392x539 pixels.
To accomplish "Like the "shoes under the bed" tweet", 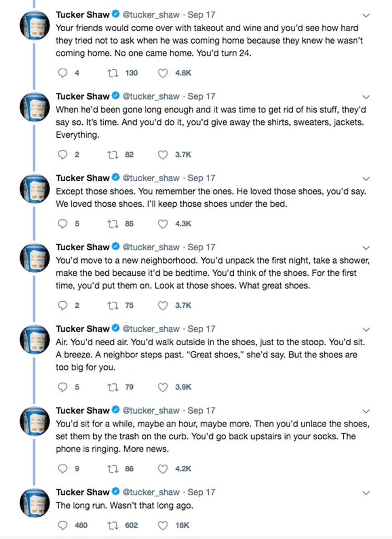I will 162,224.
